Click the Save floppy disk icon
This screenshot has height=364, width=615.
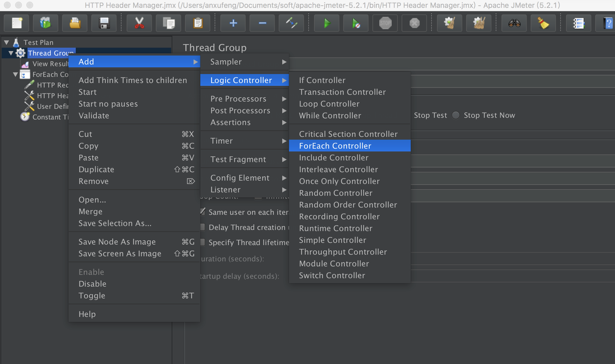click(x=104, y=23)
